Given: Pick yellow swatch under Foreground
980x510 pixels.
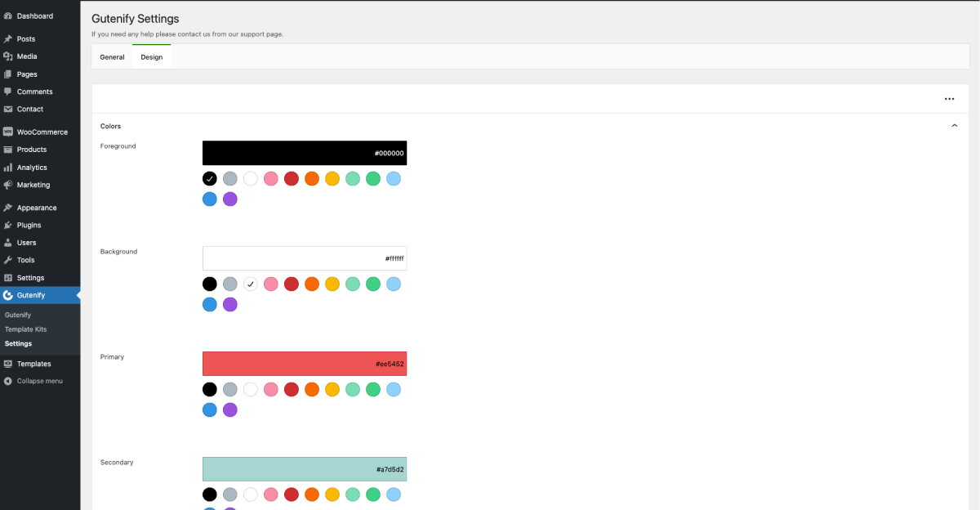Looking at the screenshot, I should [x=332, y=178].
